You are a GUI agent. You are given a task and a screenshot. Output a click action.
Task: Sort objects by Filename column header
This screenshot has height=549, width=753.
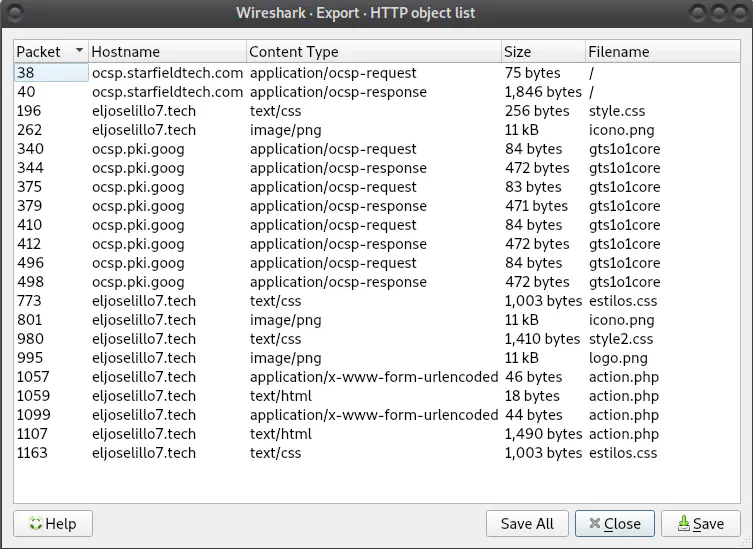pyautogui.click(x=660, y=51)
